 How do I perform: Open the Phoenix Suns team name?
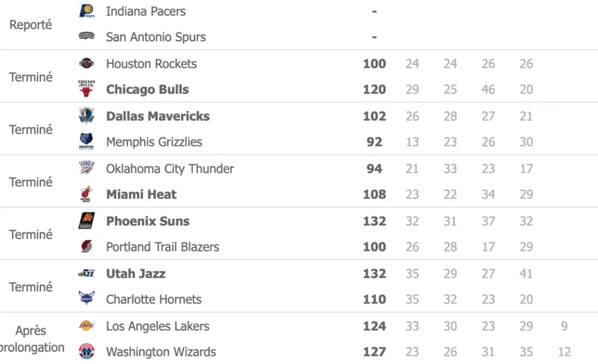pyautogui.click(x=148, y=222)
